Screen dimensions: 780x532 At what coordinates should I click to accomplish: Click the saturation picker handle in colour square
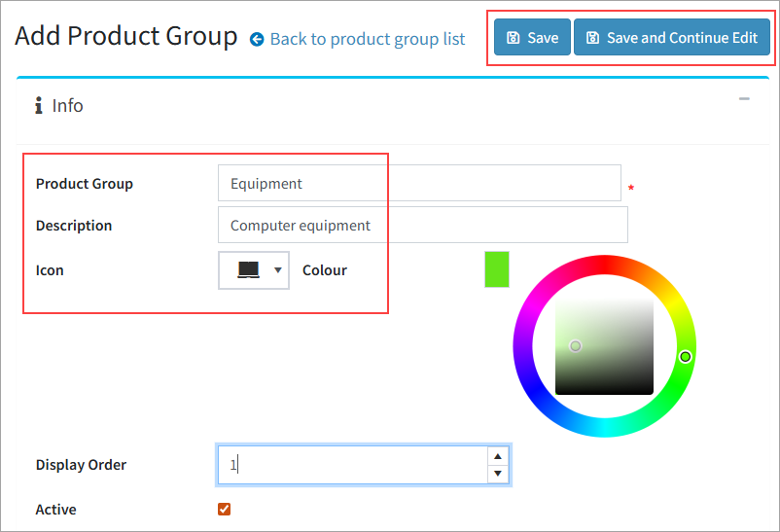point(576,346)
